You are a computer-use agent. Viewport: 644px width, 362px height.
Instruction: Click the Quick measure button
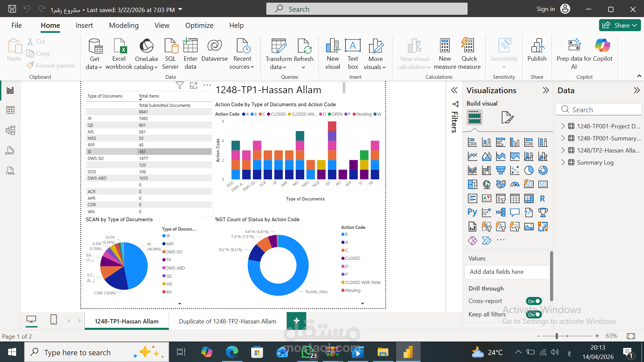[469, 54]
